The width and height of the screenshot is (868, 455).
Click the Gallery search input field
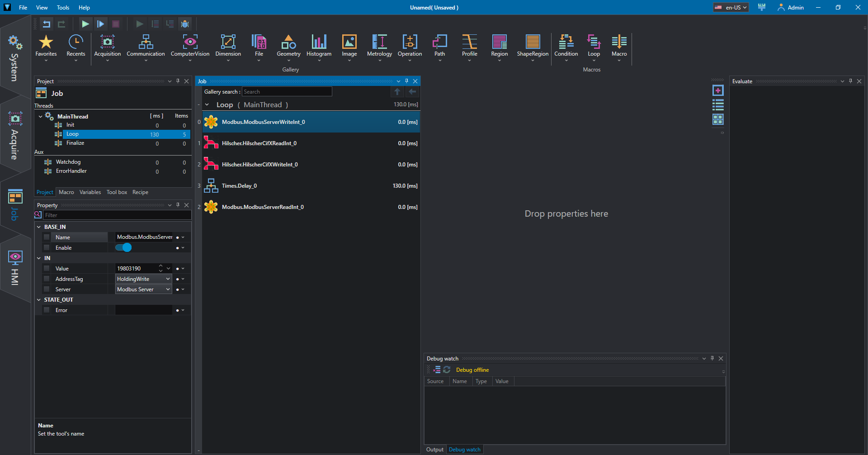pyautogui.click(x=287, y=92)
